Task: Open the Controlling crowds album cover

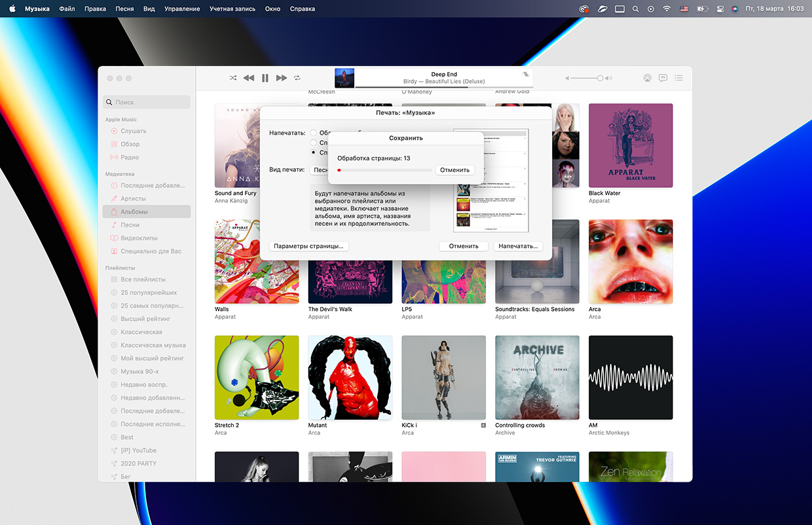Action: pyautogui.click(x=537, y=378)
